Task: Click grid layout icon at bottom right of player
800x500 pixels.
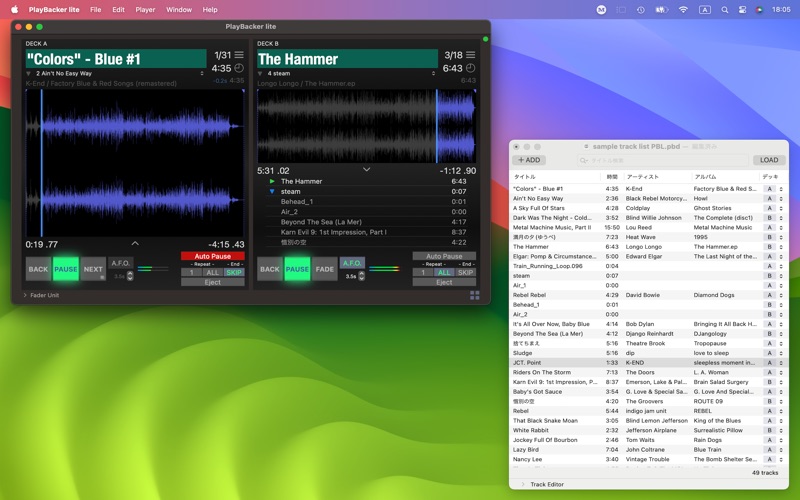Action: click(474, 295)
